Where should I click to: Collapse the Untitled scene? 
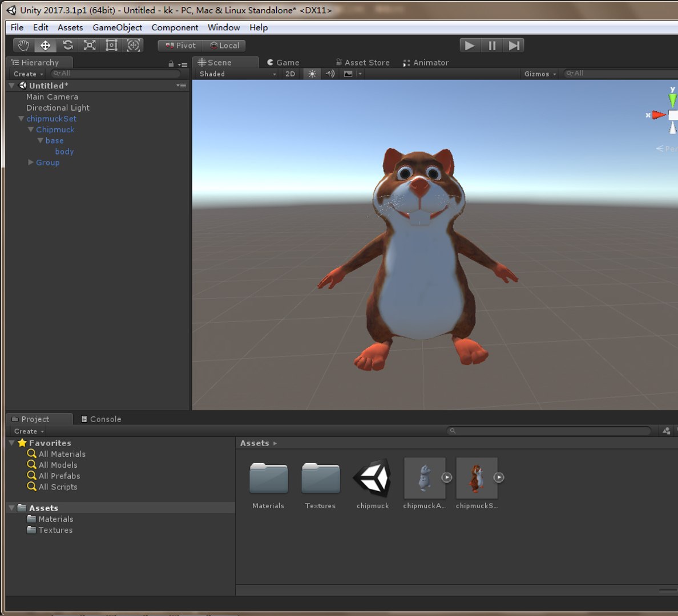[x=11, y=86]
